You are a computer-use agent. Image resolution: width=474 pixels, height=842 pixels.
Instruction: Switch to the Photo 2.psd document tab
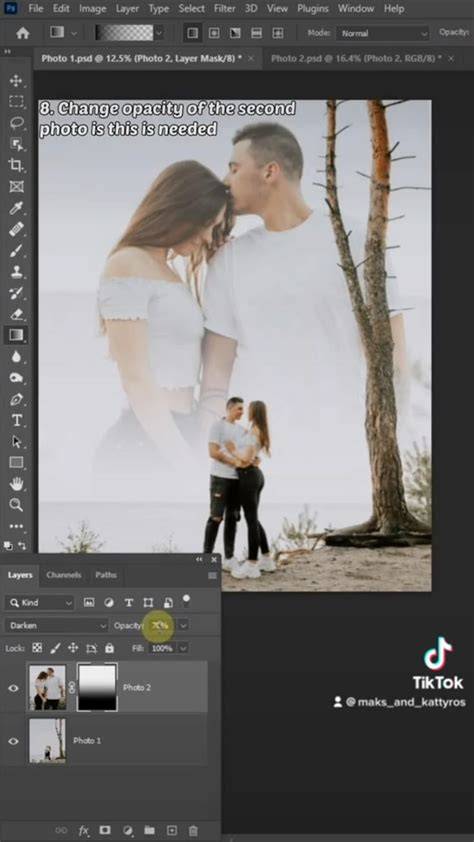pyautogui.click(x=356, y=58)
